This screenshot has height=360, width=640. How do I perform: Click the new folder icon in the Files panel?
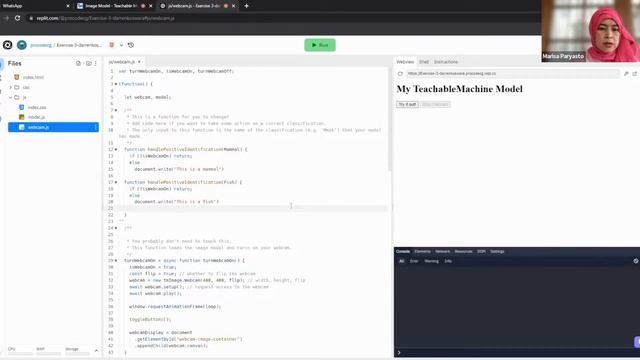(x=89, y=63)
